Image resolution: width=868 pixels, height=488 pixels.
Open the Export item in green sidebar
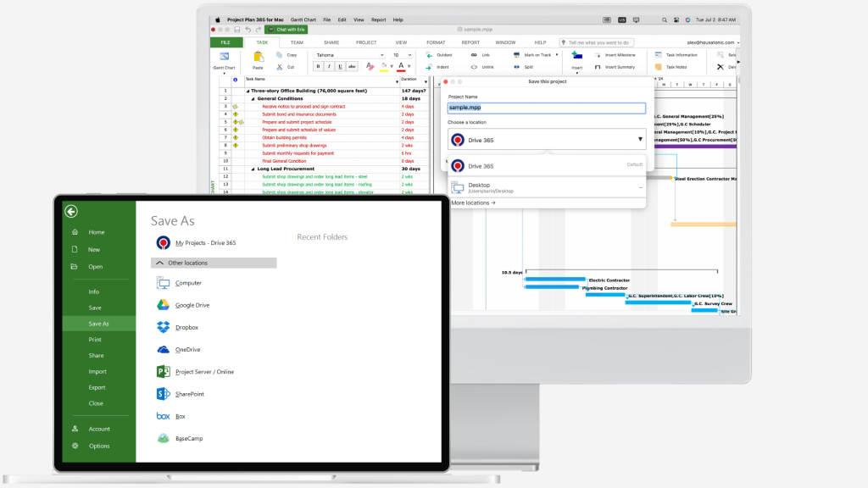point(97,387)
